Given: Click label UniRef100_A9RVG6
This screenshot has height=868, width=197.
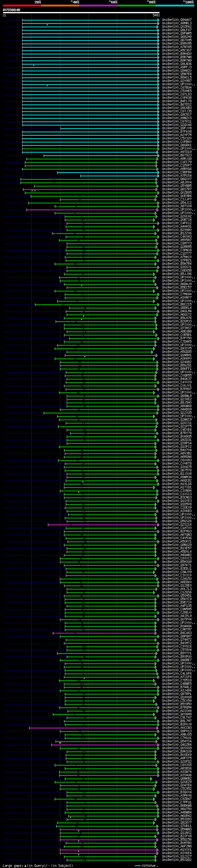Looking at the screenshot, I should point(177,169).
